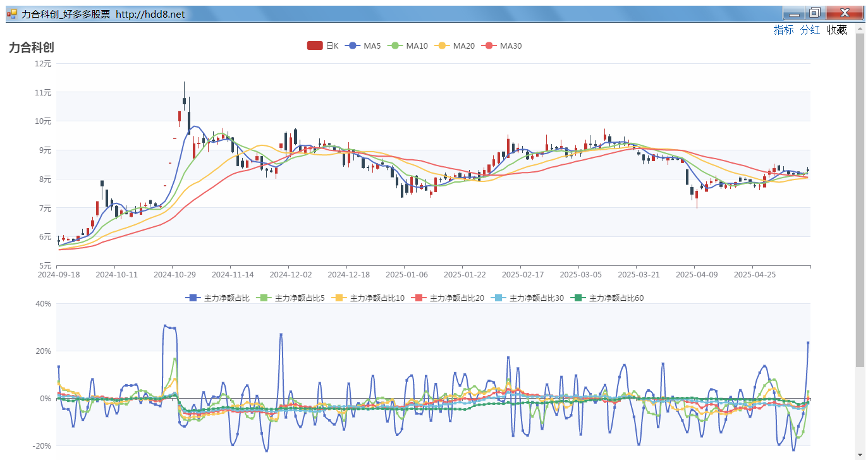Open the 分红 link
Screen dimensions: 868x460
pyautogui.click(x=810, y=30)
